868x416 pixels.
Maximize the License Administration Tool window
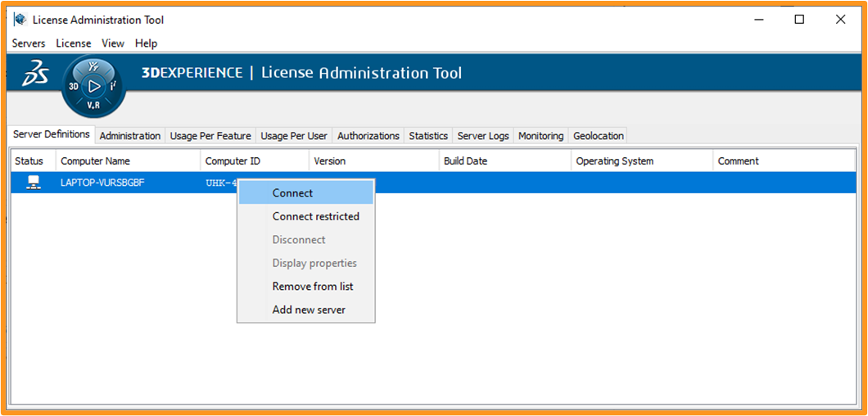tap(799, 20)
